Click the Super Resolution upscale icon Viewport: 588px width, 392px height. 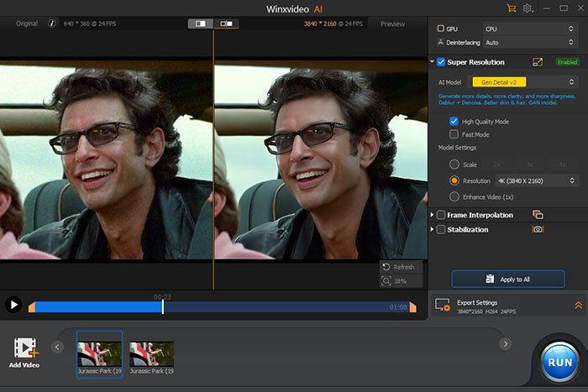[x=538, y=62]
